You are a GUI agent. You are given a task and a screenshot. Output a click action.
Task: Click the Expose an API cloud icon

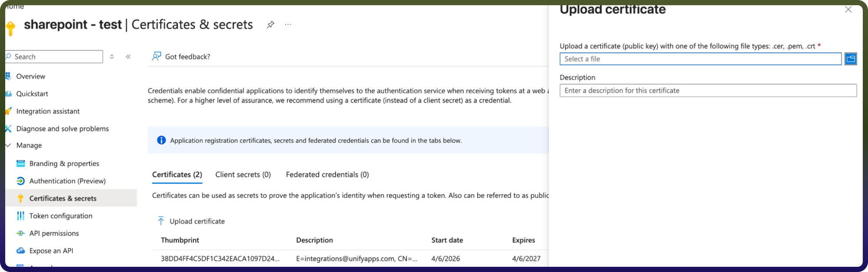coord(20,251)
